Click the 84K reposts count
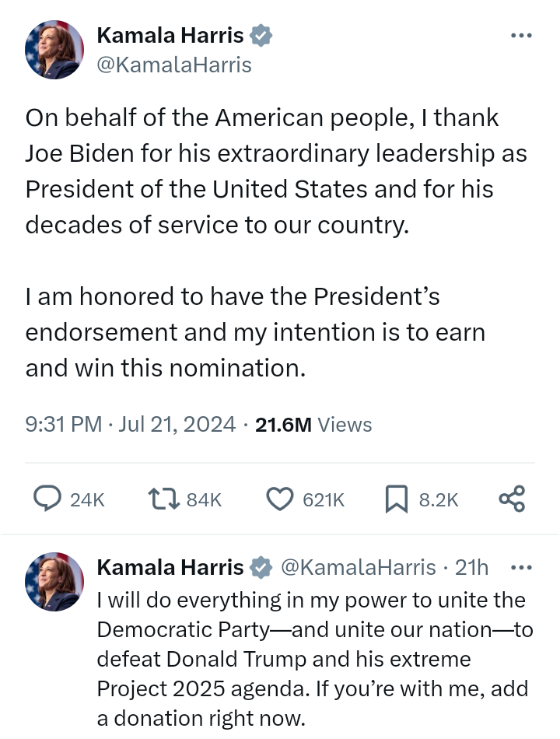 coord(205,499)
